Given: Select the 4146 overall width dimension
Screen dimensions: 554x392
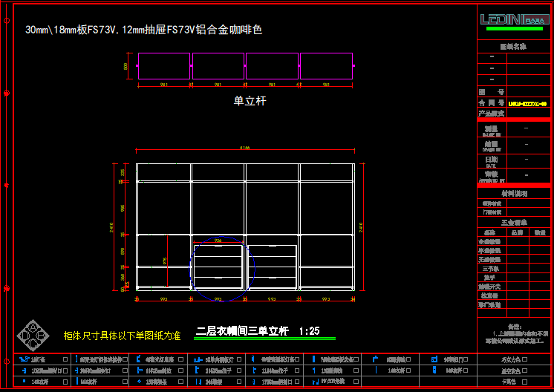Looking at the screenshot, I should tap(245, 149).
